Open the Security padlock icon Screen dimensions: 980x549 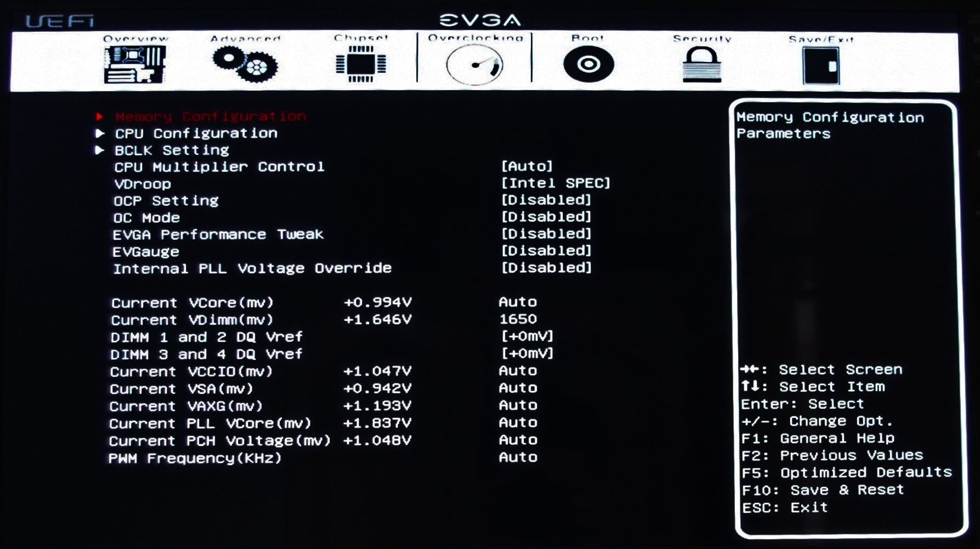click(702, 65)
